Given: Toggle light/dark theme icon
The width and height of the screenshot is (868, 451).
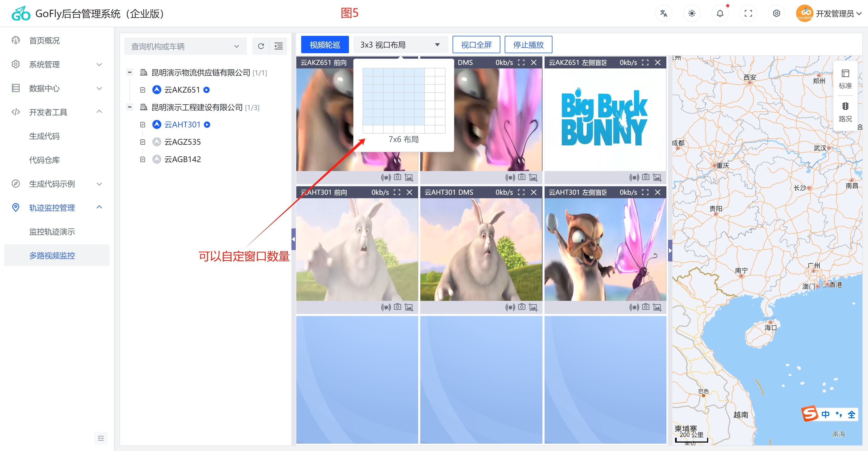Looking at the screenshot, I should 691,14.
